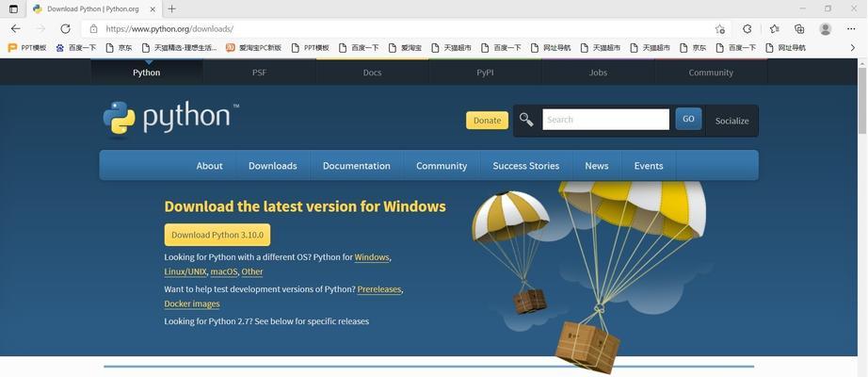Viewport: 868px width, 377px height.
Task: Click the GO search button
Action: pos(688,119)
